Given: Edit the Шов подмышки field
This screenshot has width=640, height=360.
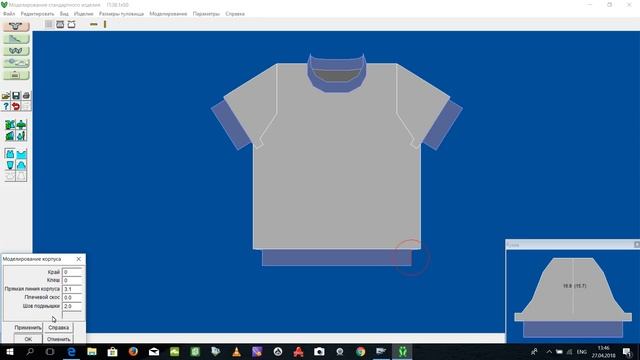Looking at the screenshot, I should [72, 306].
